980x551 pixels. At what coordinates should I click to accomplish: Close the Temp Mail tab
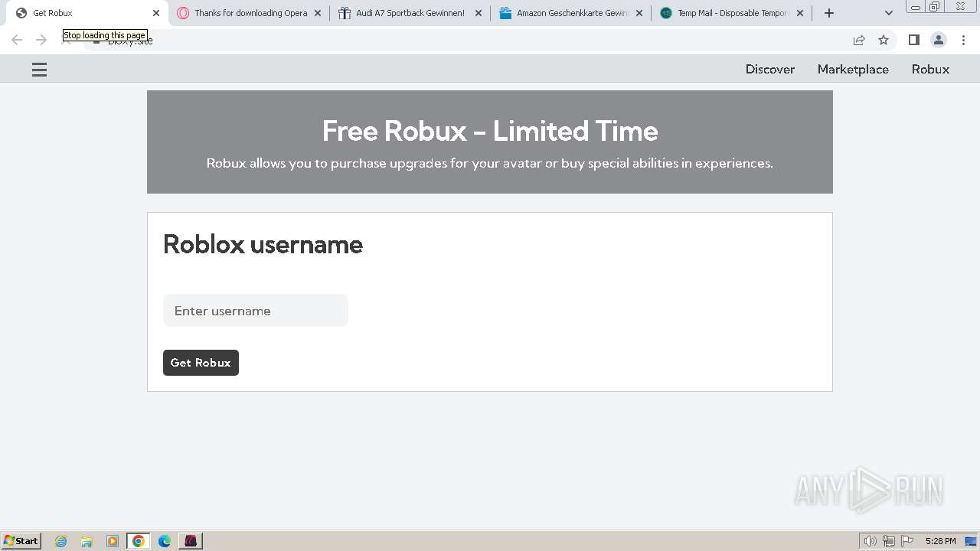click(x=800, y=13)
